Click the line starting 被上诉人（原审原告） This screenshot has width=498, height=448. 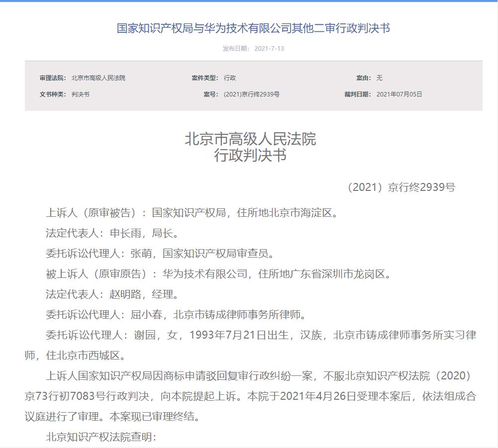tap(218, 273)
